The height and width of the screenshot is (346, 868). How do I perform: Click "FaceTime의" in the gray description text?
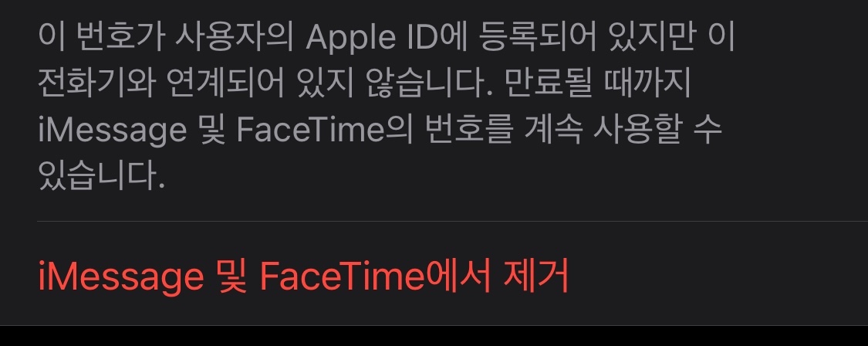(x=325, y=130)
